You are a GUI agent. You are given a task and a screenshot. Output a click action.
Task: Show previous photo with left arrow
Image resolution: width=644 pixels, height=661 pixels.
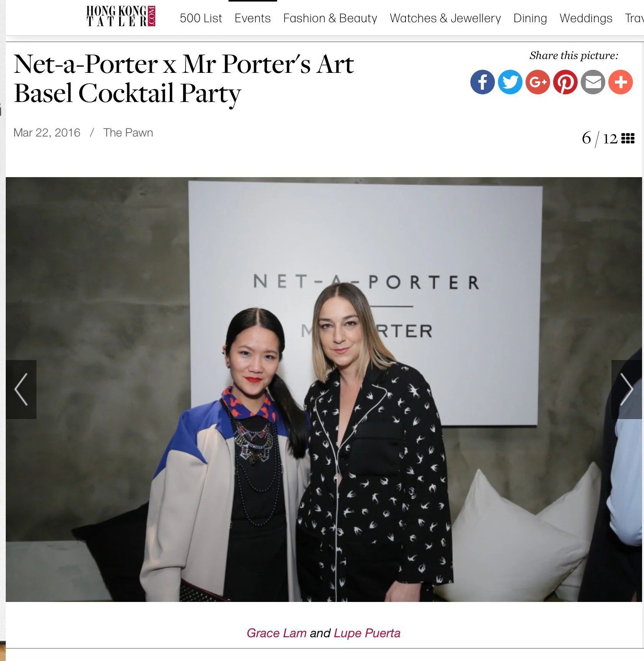pos(21,389)
